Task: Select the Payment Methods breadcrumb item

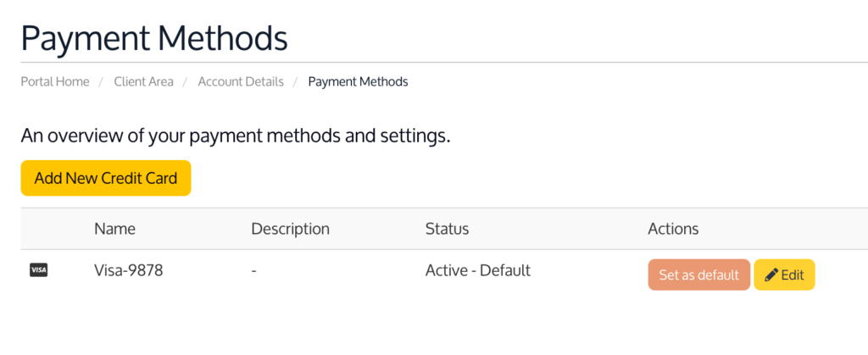Action: click(358, 82)
